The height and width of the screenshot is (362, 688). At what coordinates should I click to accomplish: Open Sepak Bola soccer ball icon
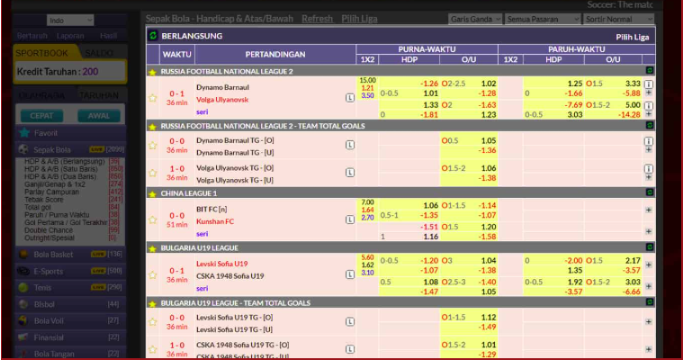(x=24, y=150)
